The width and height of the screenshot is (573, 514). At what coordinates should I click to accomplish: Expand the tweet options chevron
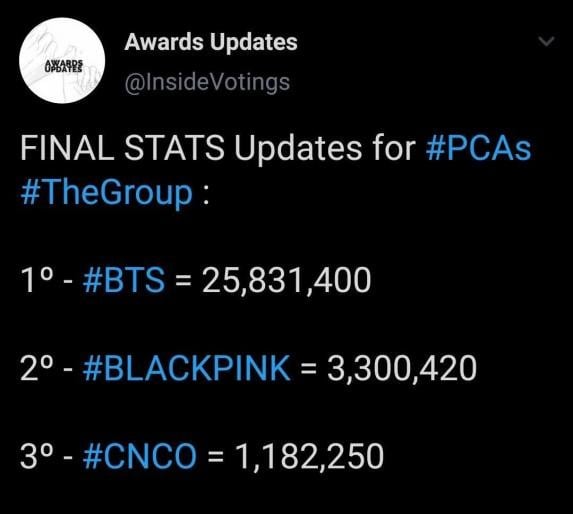coord(547,41)
